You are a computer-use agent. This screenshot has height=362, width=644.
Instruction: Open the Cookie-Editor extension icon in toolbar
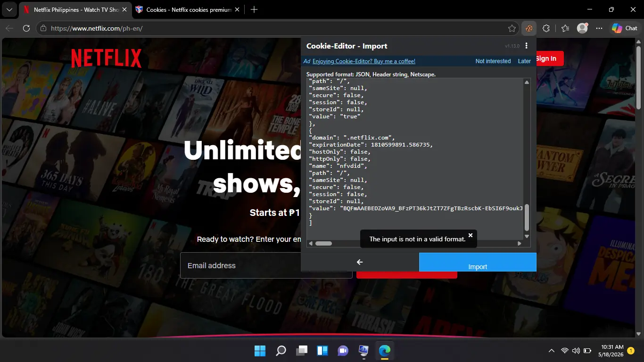tap(529, 28)
